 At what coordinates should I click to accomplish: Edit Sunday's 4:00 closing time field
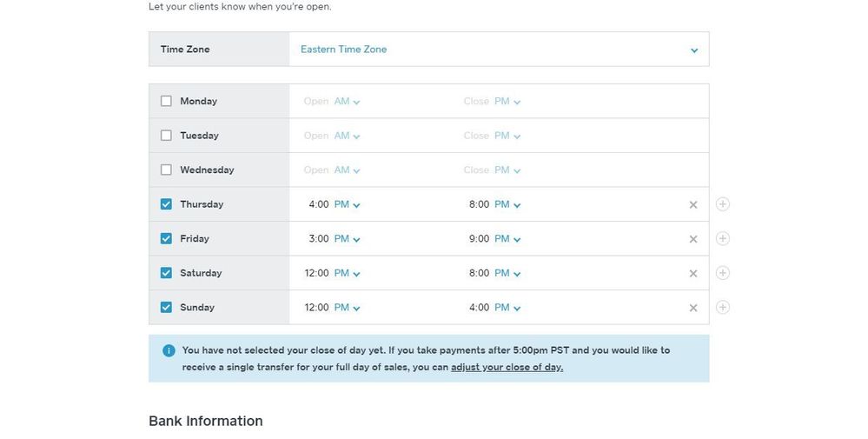click(479, 307)
